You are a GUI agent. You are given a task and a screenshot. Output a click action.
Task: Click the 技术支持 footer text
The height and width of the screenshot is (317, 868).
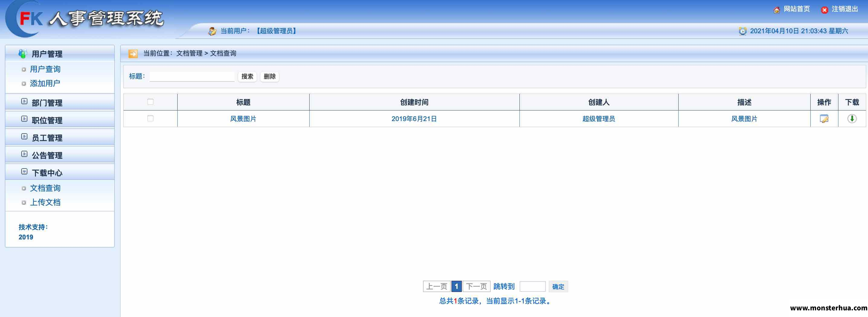33,227
